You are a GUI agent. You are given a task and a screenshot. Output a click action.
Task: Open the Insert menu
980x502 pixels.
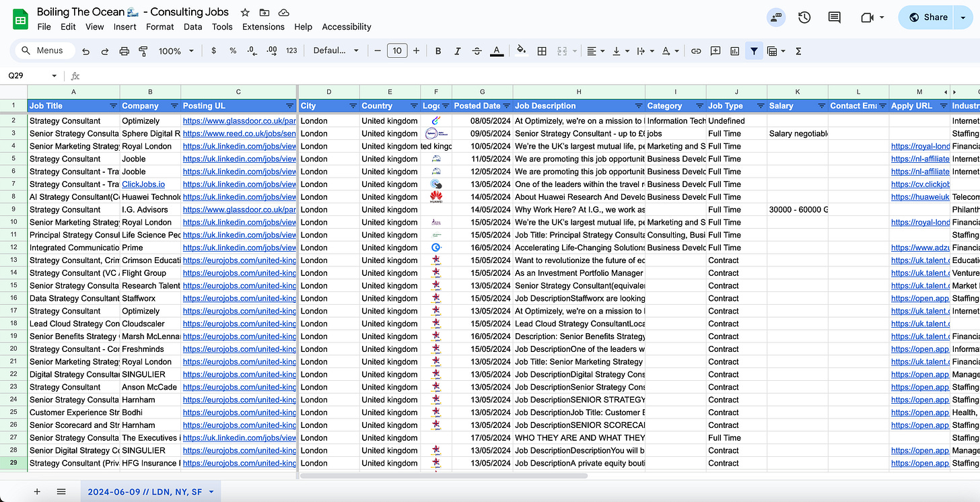[x=125, y=27]
